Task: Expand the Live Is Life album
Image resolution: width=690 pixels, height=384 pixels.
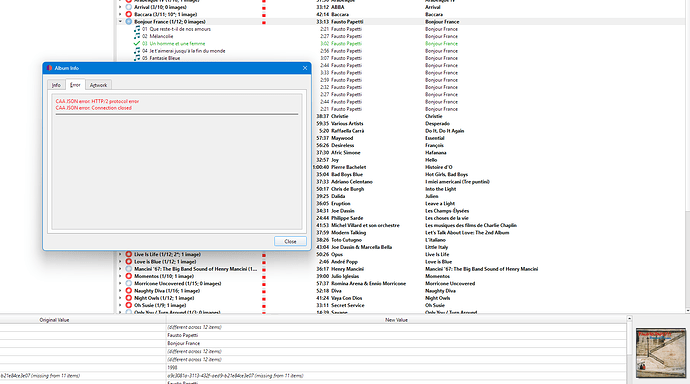Action: coord(120,254)
